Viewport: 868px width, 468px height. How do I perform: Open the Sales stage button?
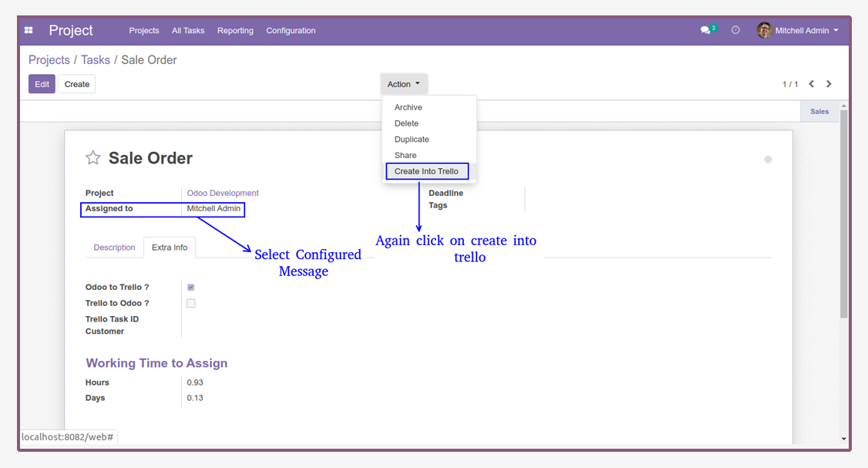click(819, 111)
